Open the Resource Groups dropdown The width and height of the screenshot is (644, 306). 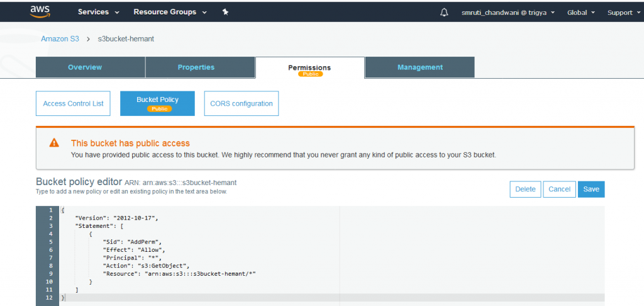[x=170, y=12]
